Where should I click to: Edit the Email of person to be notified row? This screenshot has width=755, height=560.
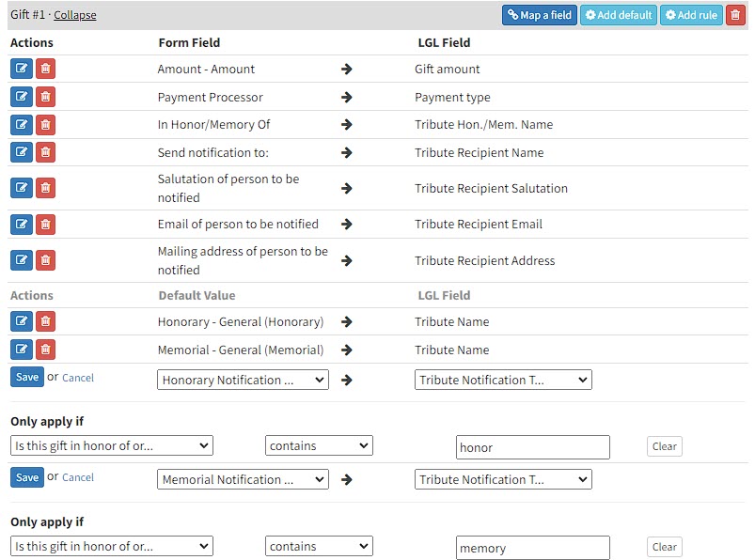21,225
